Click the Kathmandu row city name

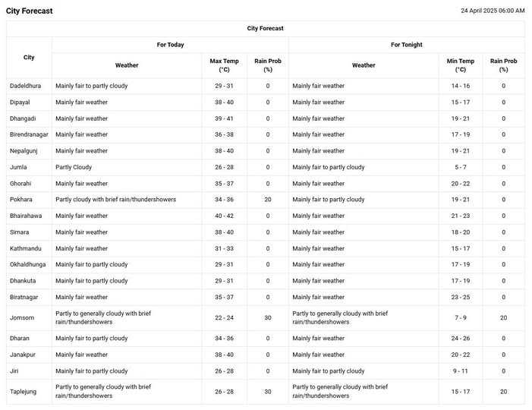pos(26,248)
